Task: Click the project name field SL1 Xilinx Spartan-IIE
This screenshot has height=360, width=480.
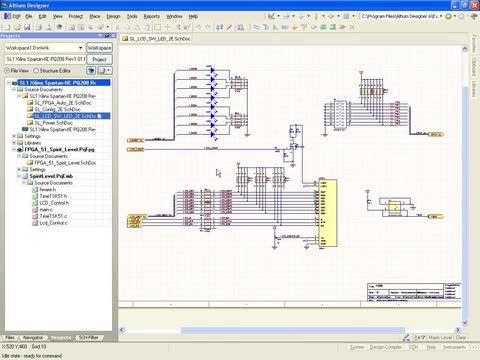Action: click(x=45, y=59)
